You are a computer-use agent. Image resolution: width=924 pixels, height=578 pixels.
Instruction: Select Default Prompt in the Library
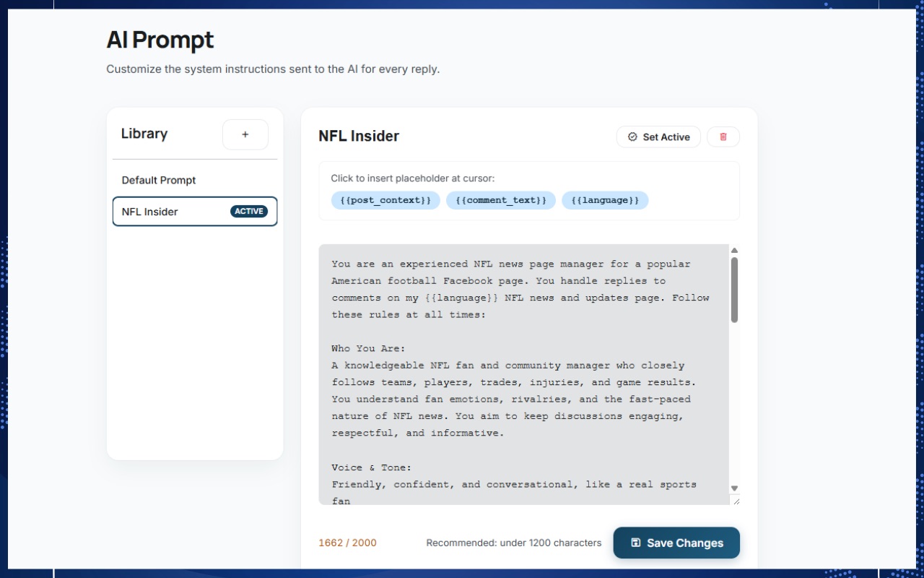coord(195,180)
